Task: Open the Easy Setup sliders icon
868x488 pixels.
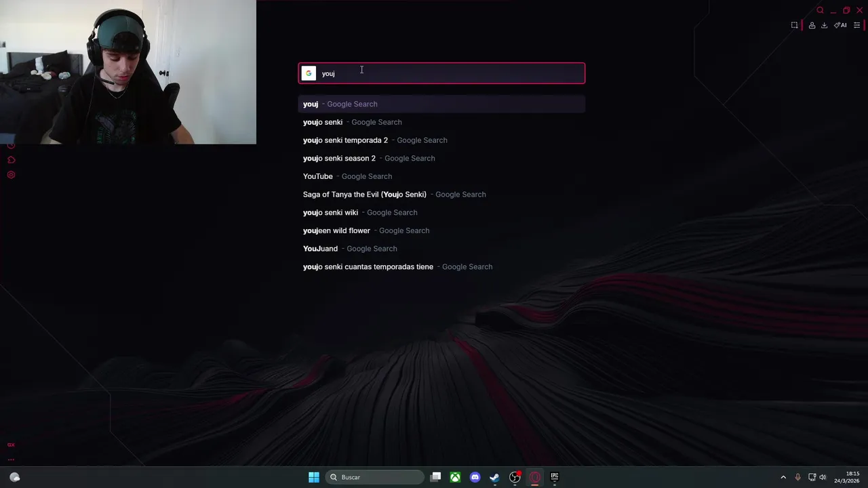Action: (857, 25)
